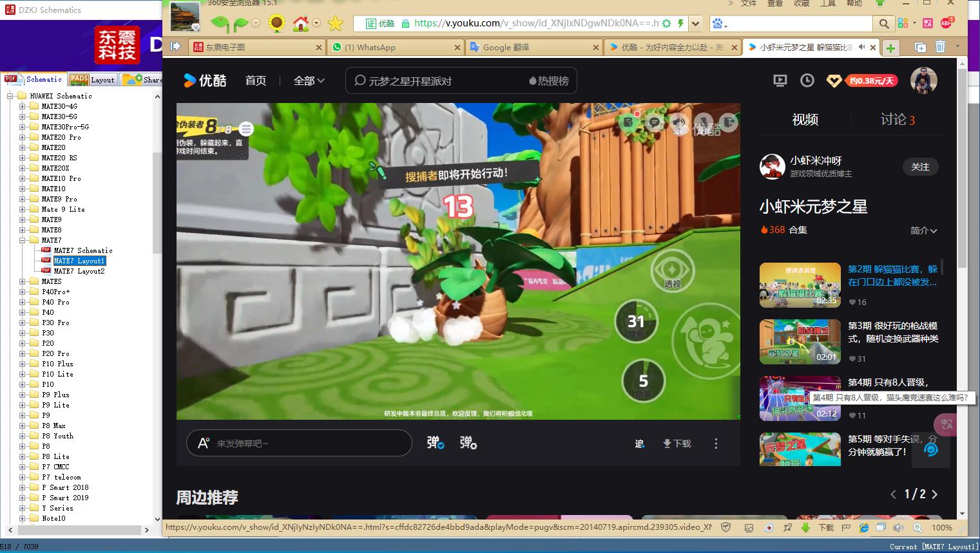Open the 小虾米冲呀 channel name
Image resolution: width=980 pixels, height=553 pixels.
click(816, 160)
